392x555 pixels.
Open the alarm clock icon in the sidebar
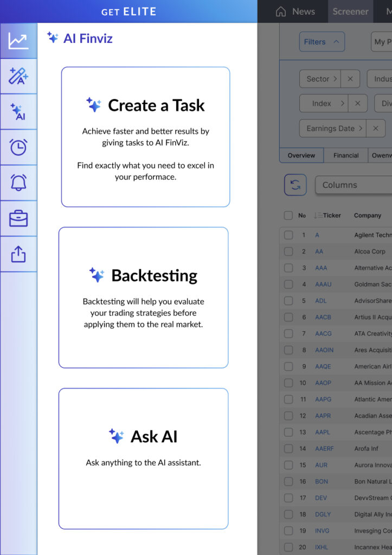[x=18, y=147]
